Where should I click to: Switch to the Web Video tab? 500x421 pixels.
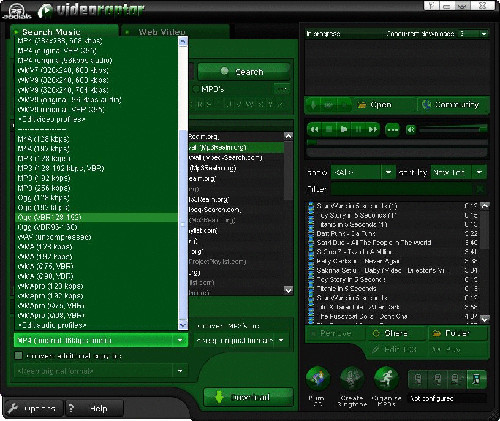[x=176, y=32]
